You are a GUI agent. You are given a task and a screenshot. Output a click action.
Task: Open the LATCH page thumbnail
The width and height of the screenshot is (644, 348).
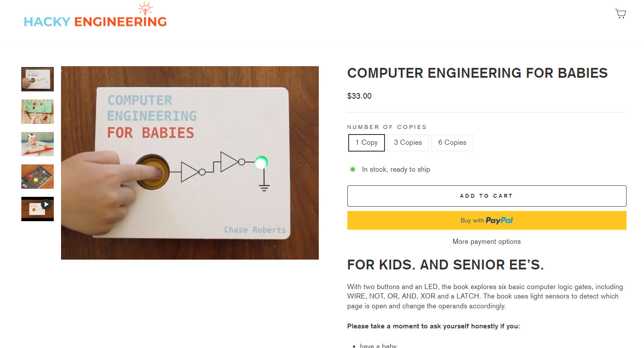coord(38,176)
